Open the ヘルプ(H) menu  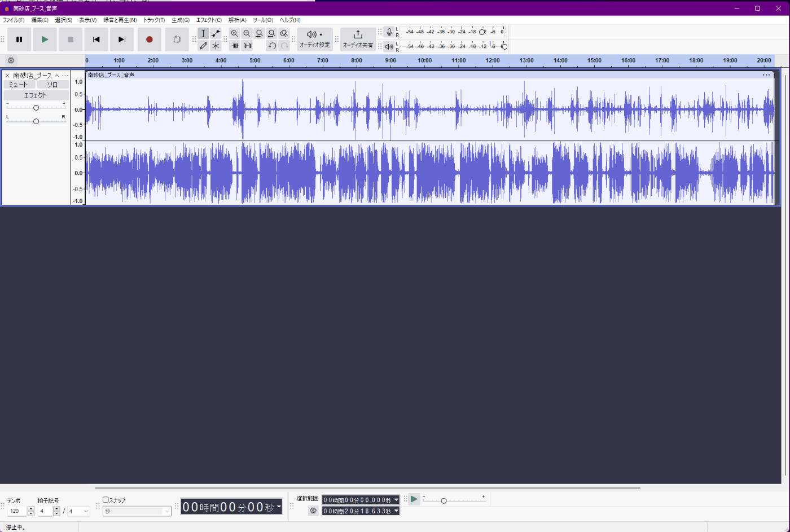[290, 20]
